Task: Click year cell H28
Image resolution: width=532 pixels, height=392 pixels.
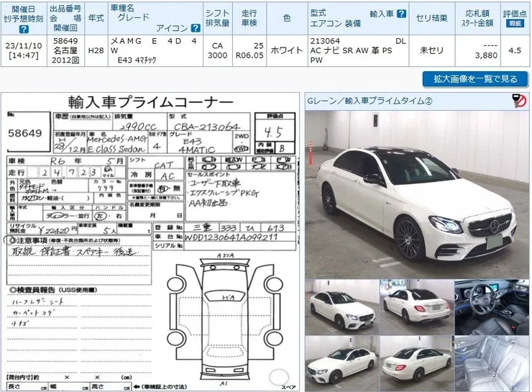Action: point(96,50)
